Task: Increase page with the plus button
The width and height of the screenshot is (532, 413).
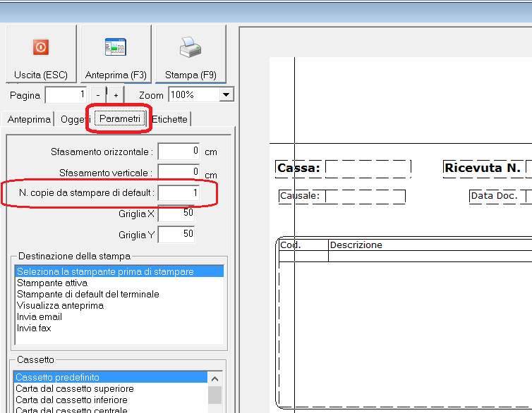Action: click(116, 95)
